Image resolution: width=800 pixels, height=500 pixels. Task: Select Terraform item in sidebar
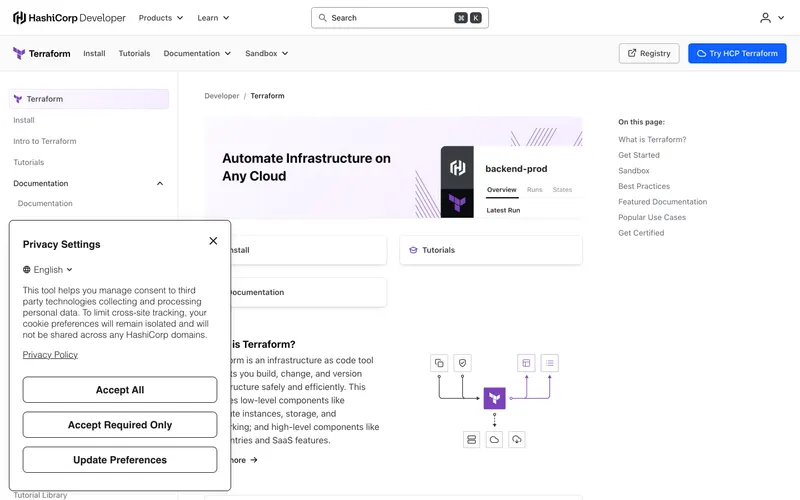[89, 99]
